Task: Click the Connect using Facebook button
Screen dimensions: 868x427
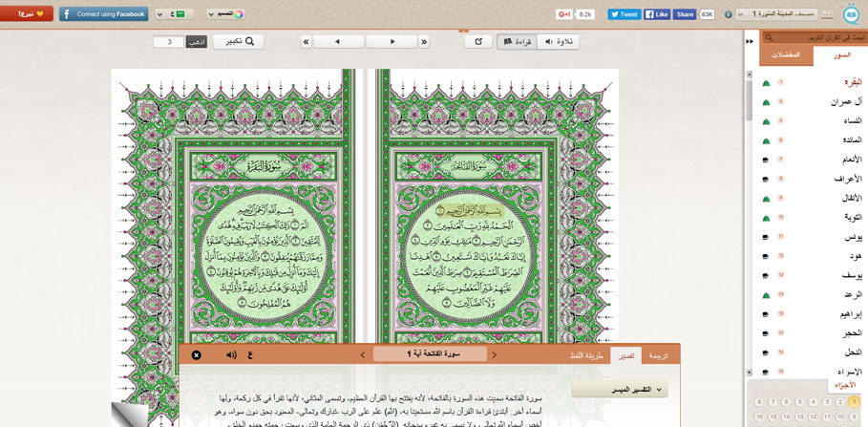Action: 103,14
